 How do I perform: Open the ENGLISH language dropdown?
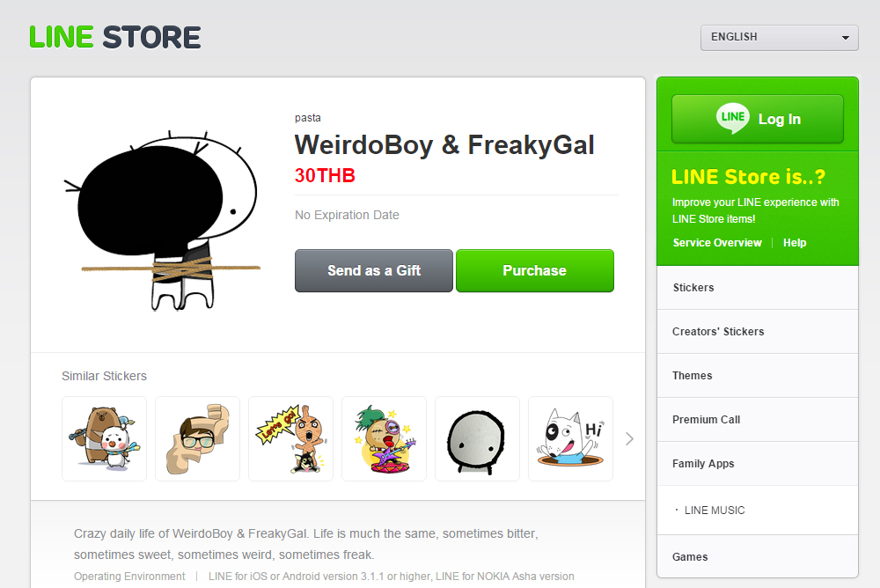pyautogui.click(x=779, y=38)
